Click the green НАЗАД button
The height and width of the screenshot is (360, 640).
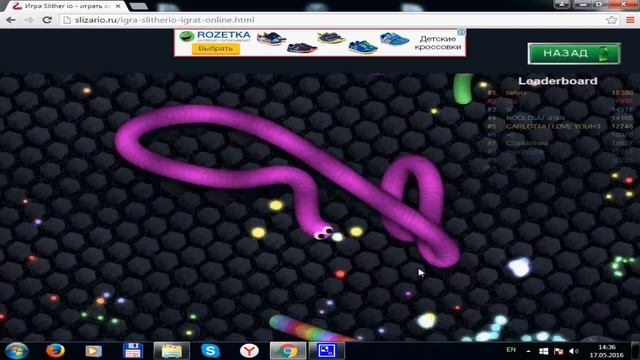574,53
